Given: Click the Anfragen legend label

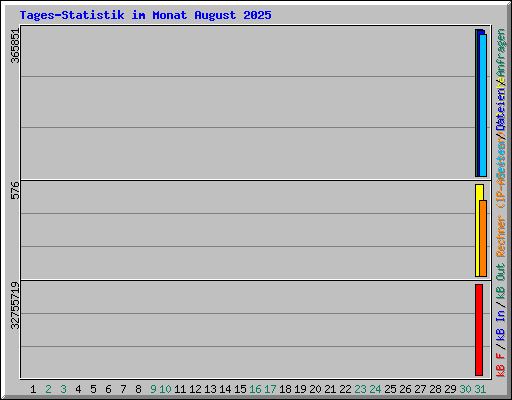Looking at the screenshot, I should click(x=501, y=53).
